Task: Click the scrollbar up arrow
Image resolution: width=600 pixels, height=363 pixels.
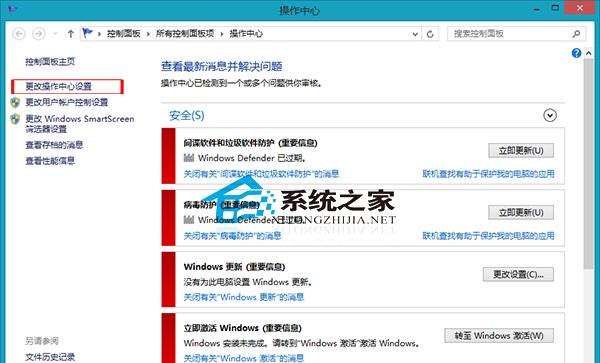Action: [x=589, y=53]
